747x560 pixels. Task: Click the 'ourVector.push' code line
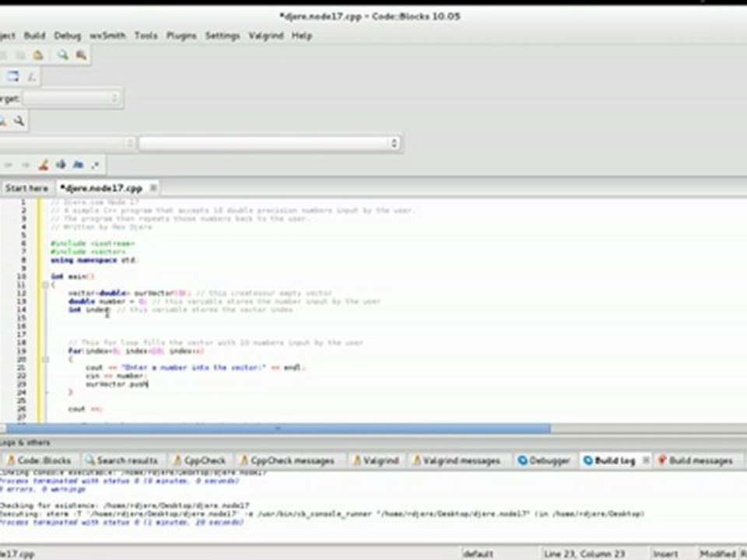tap(117, 383)
